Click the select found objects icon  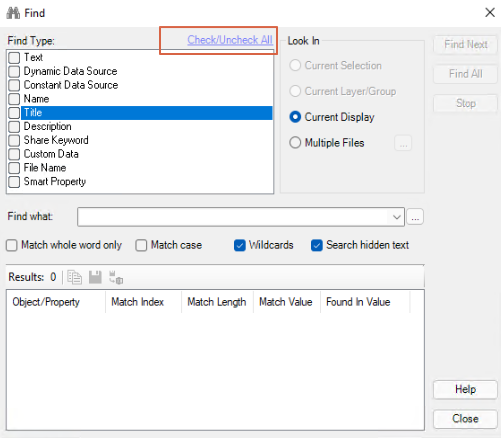point(116,277)
